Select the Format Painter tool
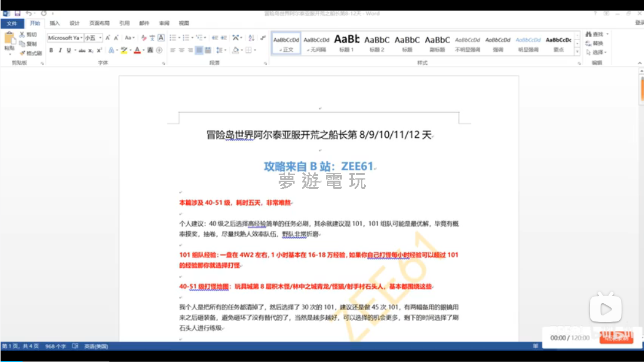This screenshot has height=362, width=644. tap(30, 53)
